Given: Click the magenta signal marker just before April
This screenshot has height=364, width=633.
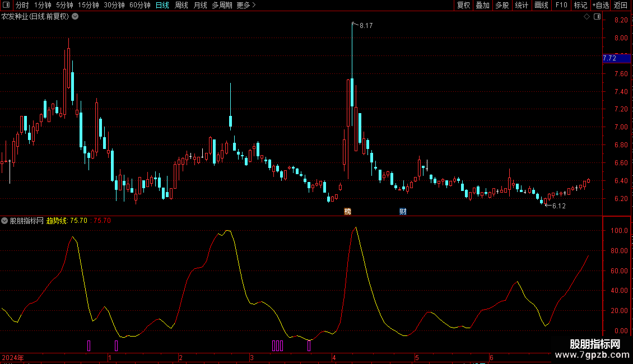Looking at the screenshot, I should (309, 346).
